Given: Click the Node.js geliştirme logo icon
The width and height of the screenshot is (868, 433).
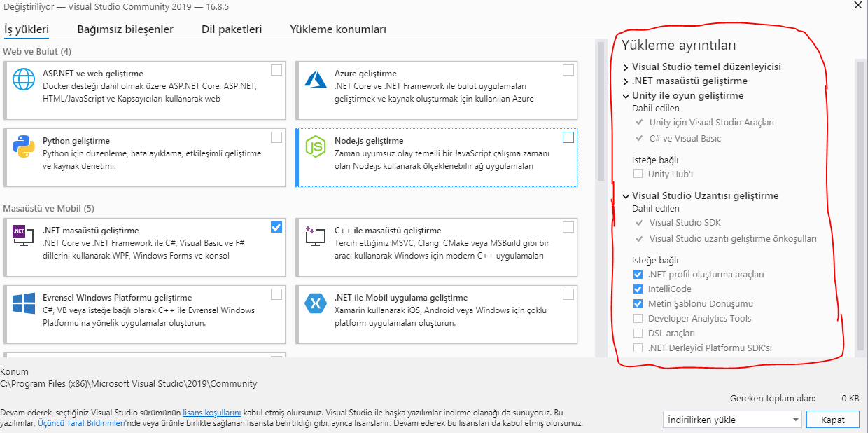Looking at the screenshot, I should point(316,146).
